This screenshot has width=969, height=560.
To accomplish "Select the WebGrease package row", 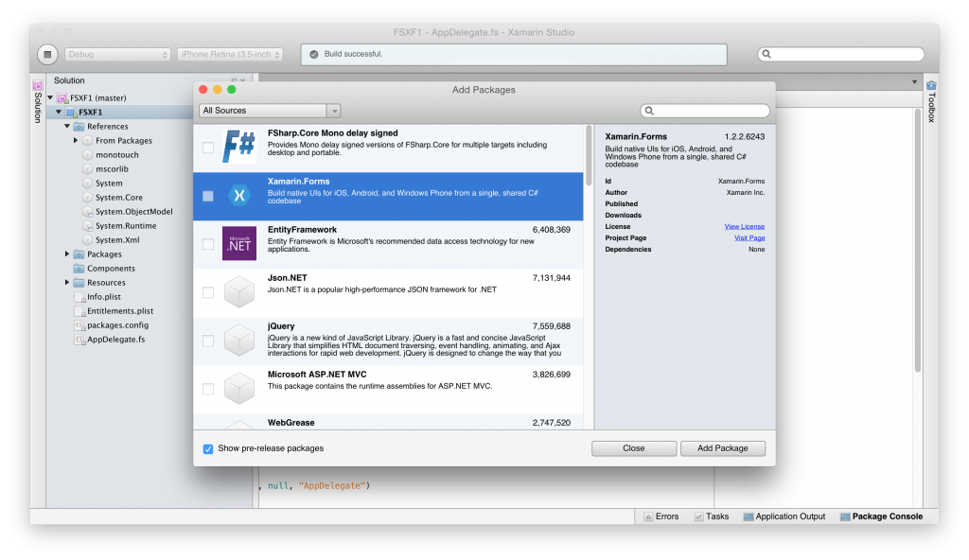I will click(x=388, y=422).
